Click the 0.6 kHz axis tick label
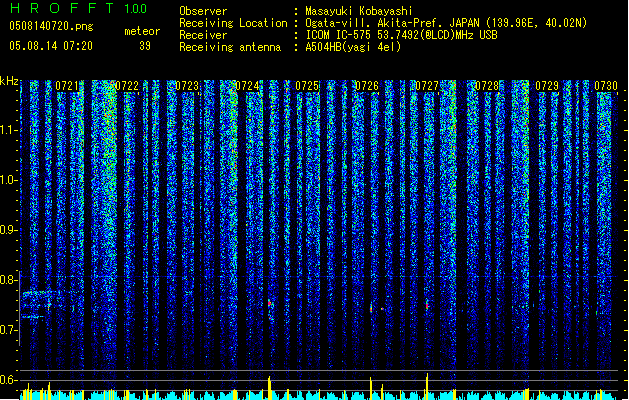The width and height of the screenshot is (629, 400). coord(9,380)
